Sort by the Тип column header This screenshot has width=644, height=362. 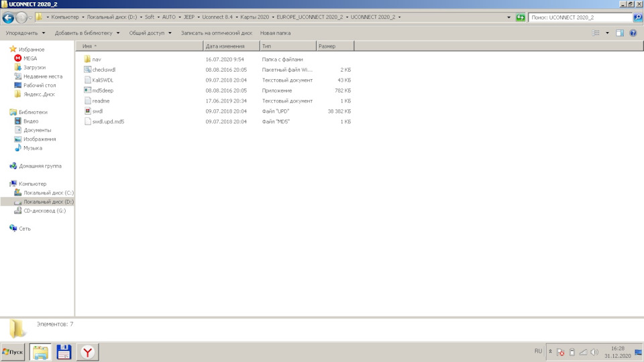pos(288,46)
